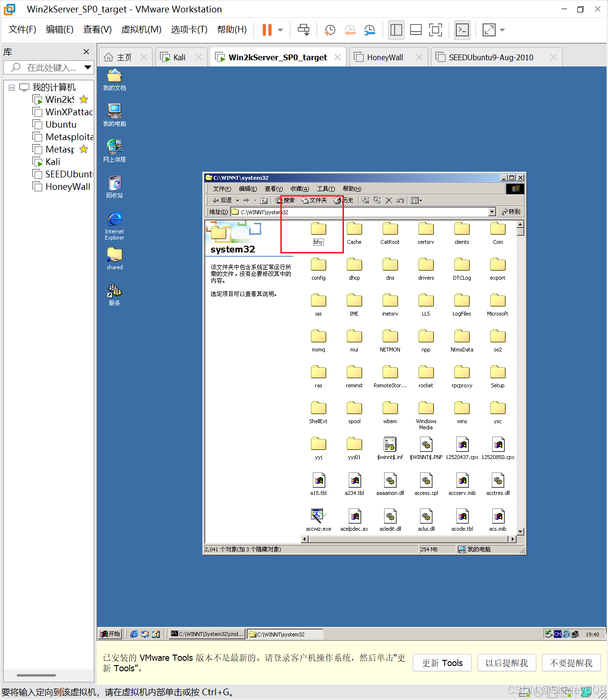Image resolution: width=608 pixels, height=700 pixels.
Task: Open the back history dropdown arrow
Action: click(x=237, y=200)
